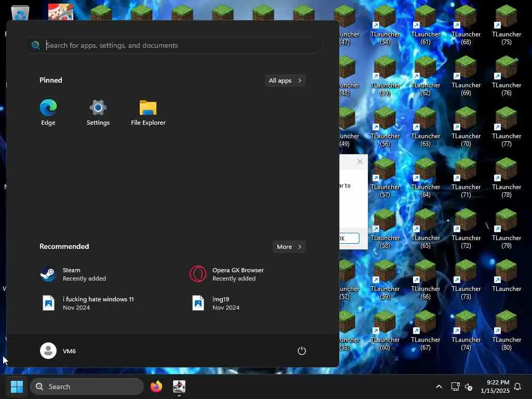
Task: Select the TLauncher (70) desktop shortcut
Action: click(x=466, y=127)
